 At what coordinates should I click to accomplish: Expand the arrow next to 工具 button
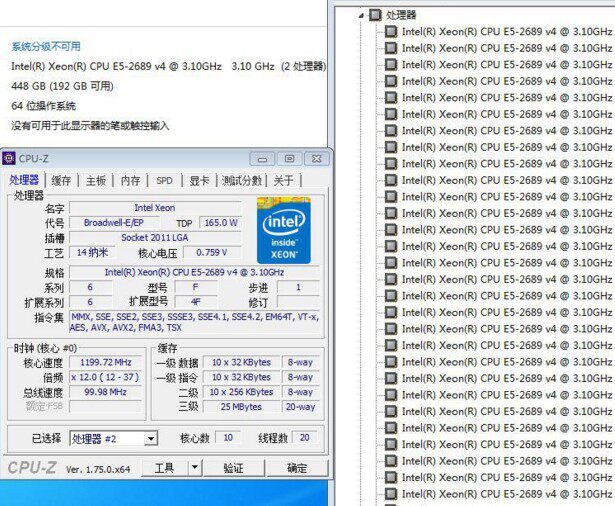click(x=195, y=468)
